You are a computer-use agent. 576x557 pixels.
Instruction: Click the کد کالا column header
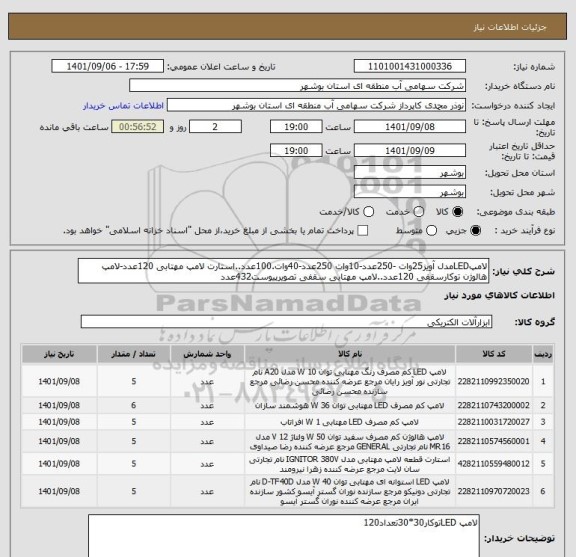click(494, 354)
